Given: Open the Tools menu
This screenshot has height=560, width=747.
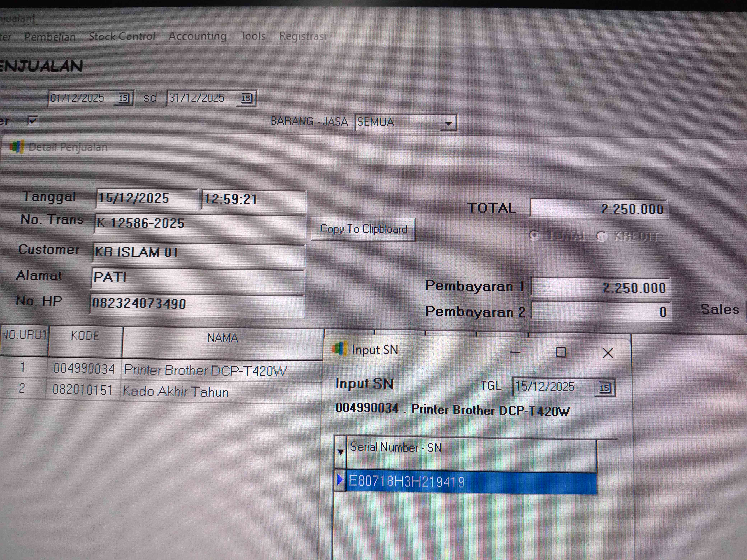Looking at the screenshot, I should click(x=253, y=36).
